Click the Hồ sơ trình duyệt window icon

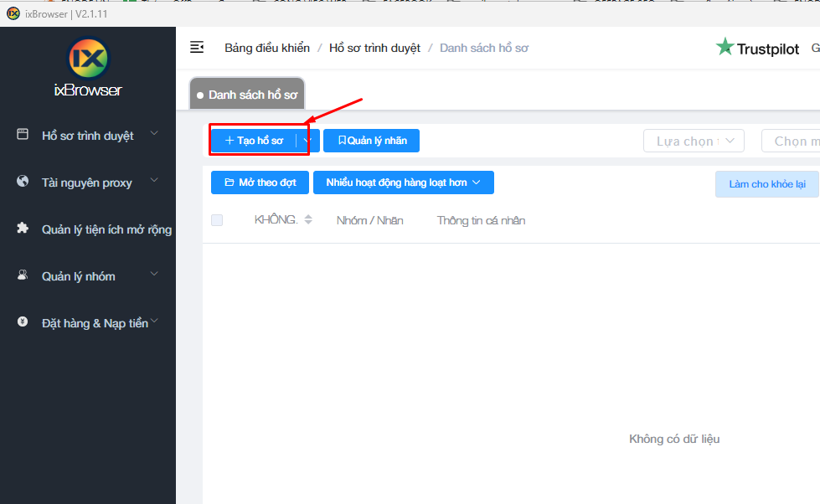(23, 135)
